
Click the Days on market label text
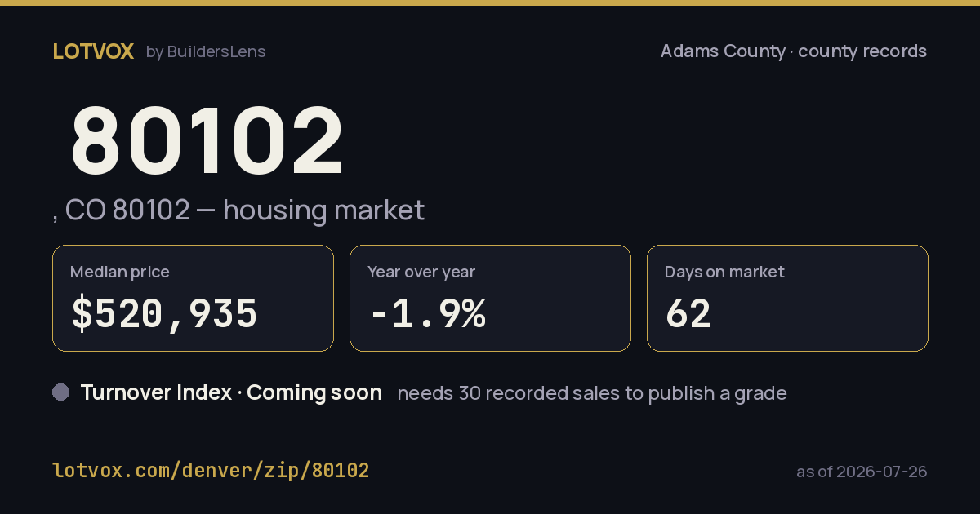pyautogui.click(x=724, y=272)
